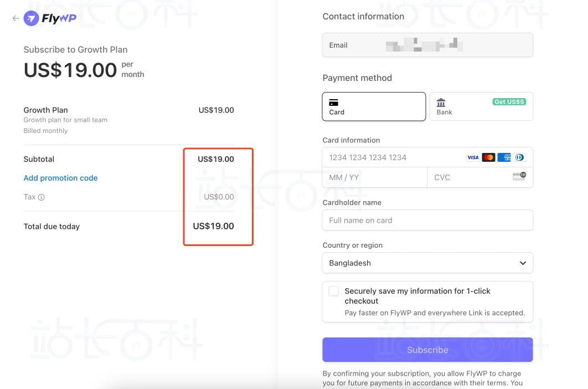588x389 pixels.
Task: Click the Mastercard logo icon
Action: [x=488, y=157]
